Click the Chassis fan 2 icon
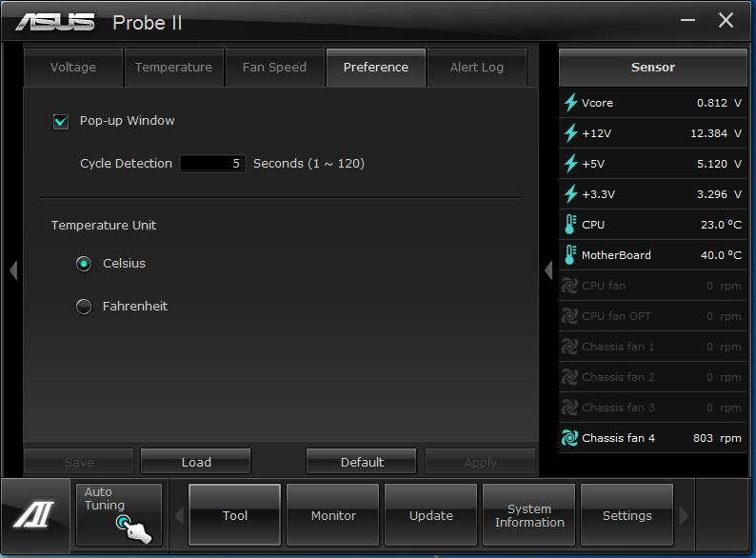 [569, 377]
